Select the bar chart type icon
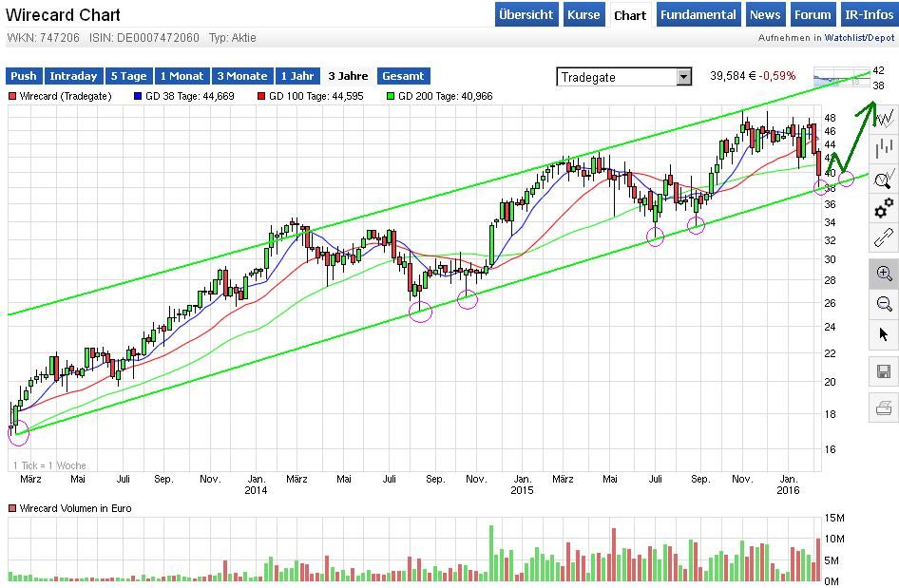 tap(884, 148)
